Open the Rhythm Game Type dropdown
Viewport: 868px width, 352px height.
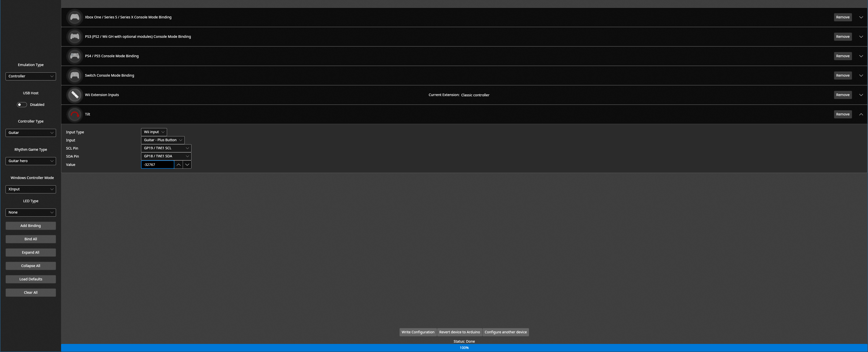tap(31, 161)
